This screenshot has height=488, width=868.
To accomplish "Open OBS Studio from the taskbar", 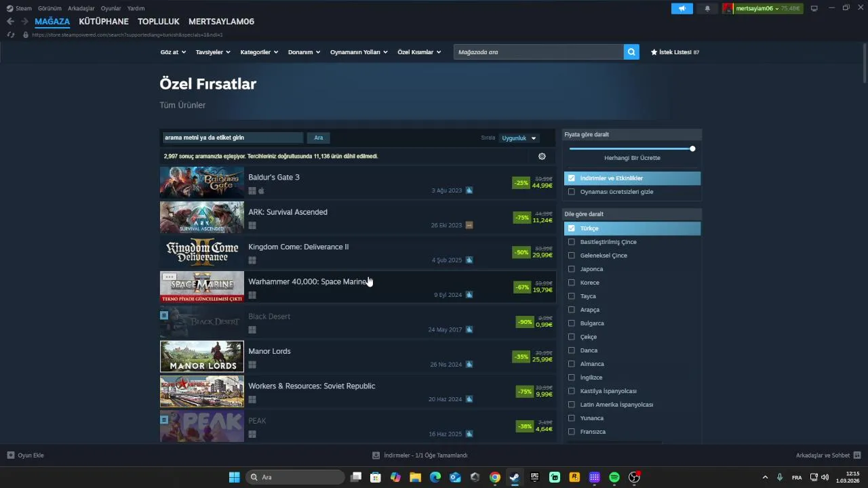I will point(635,477).
